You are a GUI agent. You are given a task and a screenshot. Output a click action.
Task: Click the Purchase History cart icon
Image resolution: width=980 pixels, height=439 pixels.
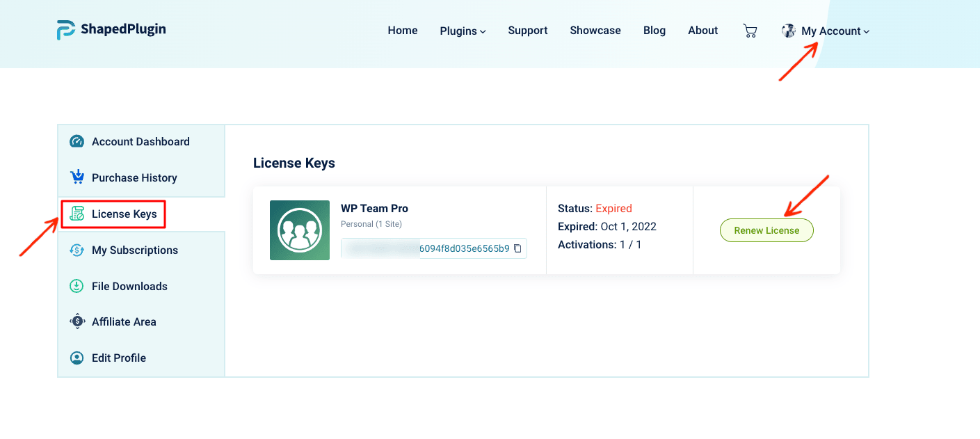point(77,177)
